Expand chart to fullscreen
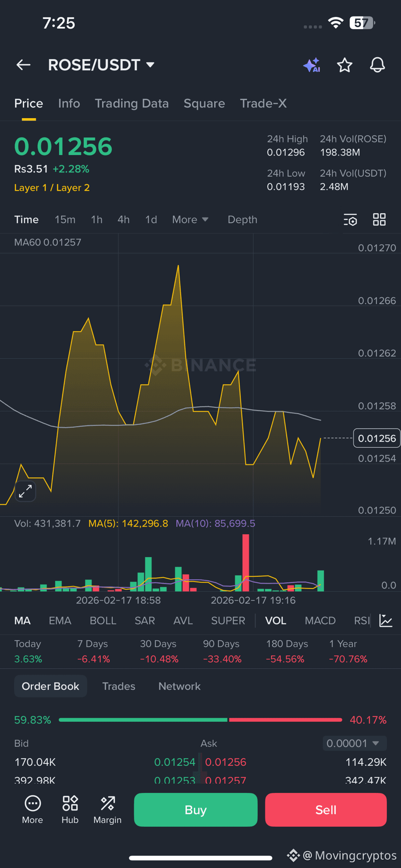The width and height of the screenshot is (401, 868). click(x=25, y=491)
